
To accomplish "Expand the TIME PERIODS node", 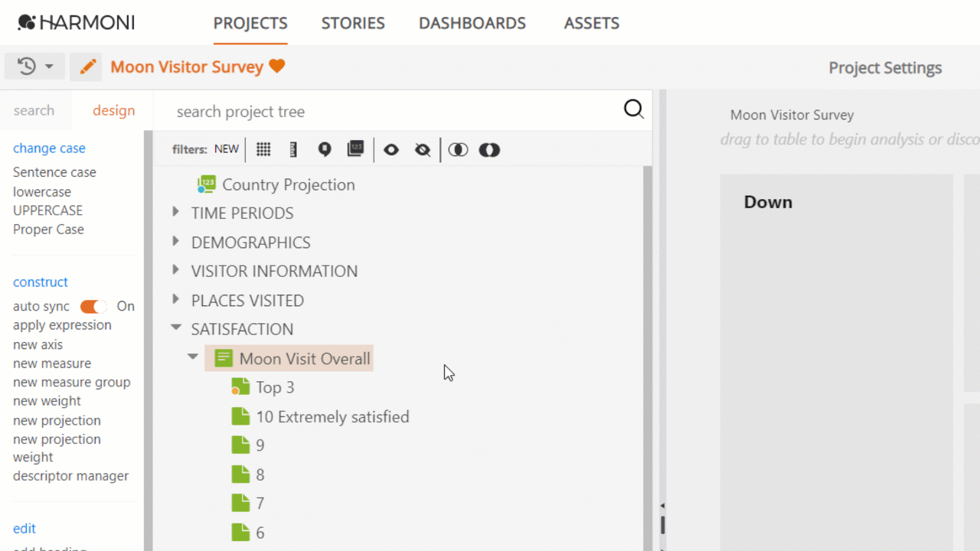I will coord(175,212).
